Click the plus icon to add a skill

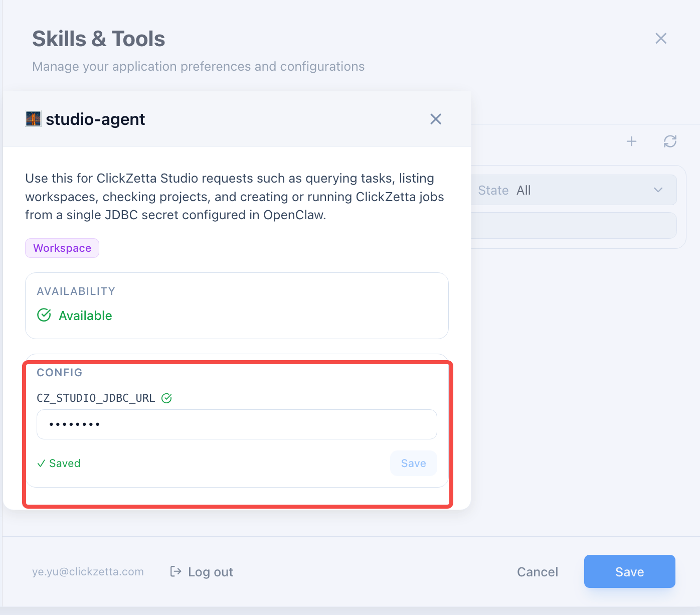tap(631, 141)
